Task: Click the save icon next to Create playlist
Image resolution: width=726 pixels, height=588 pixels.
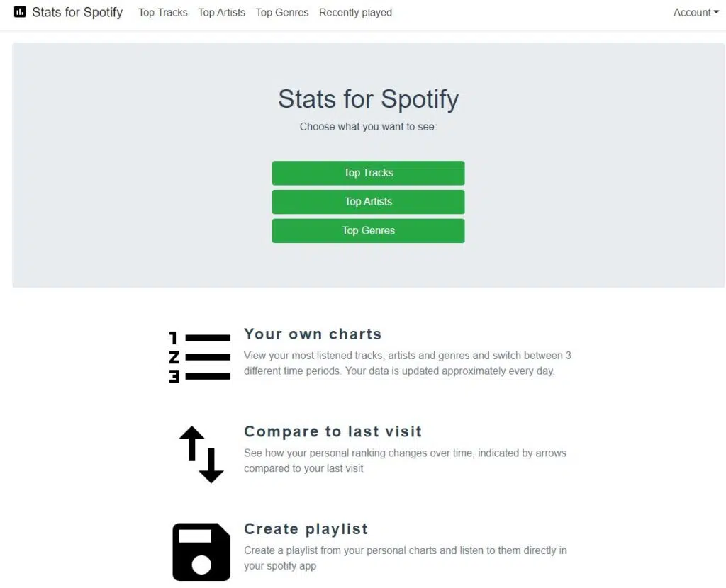Action: [201, 551]
